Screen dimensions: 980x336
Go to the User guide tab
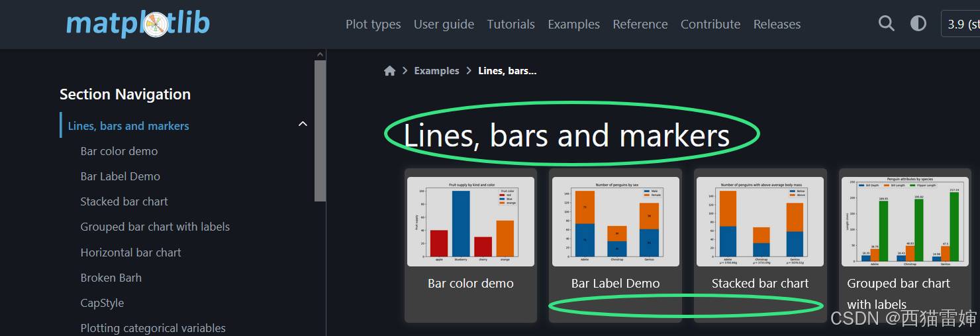tap(444, 24)
